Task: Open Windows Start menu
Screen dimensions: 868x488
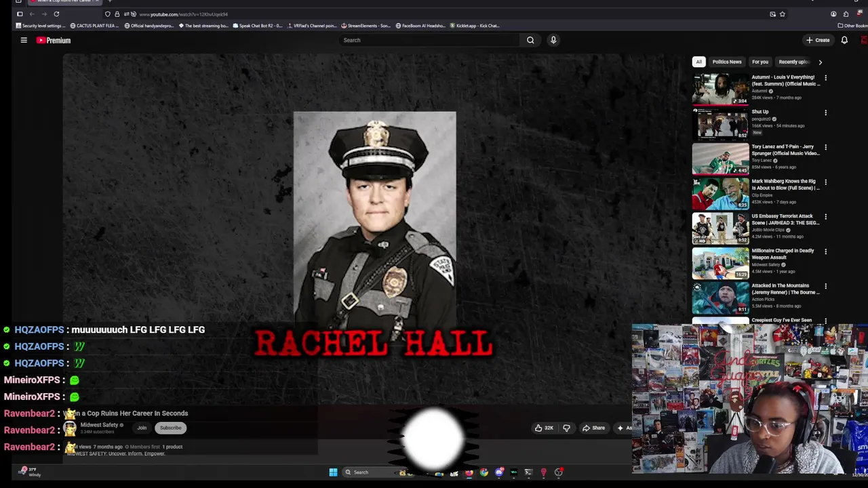Action: click(x=333, y=472)
